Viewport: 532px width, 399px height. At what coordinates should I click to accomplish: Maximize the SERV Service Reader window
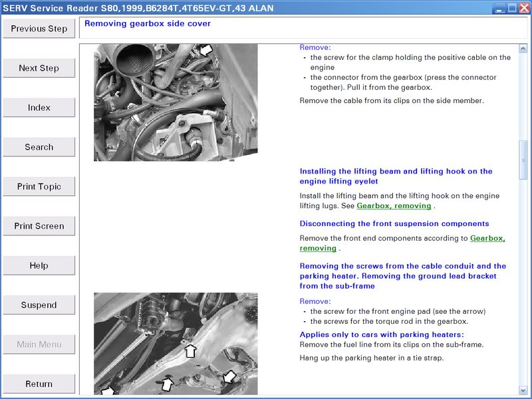click(512, 8)
